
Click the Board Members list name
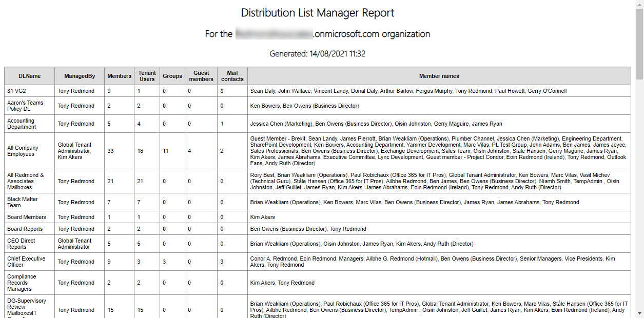point(27,217)
